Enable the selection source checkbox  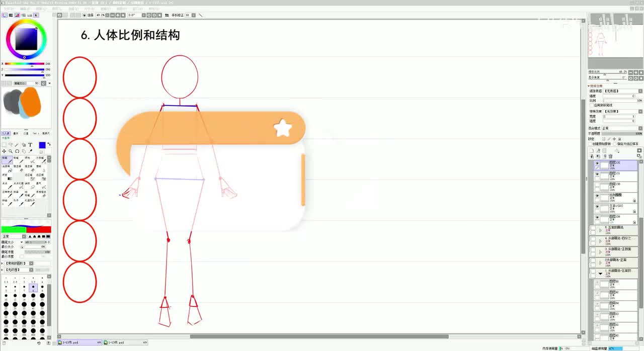click(x=615, y=144)
